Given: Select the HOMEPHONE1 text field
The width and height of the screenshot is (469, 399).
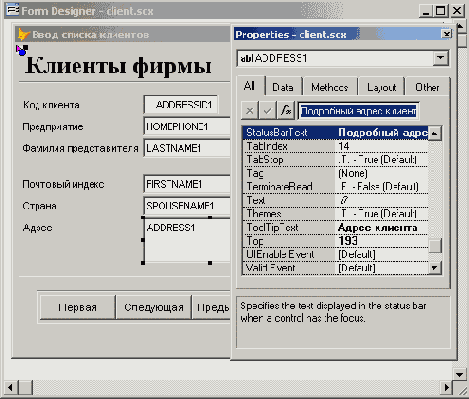Looking at the screenshot, I should 187,126.
